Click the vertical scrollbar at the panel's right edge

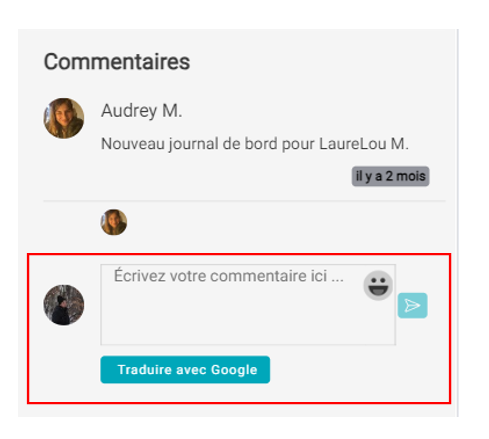457,223
